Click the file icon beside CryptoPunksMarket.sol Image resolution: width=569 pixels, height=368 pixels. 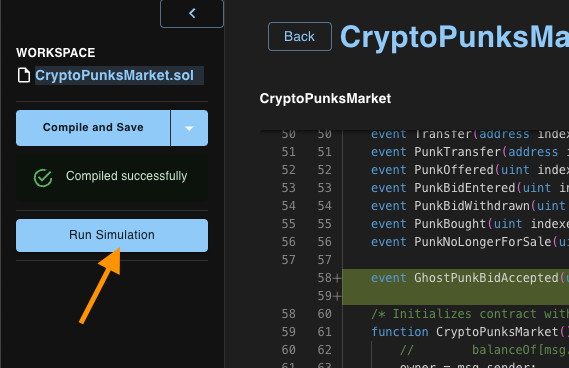tap(24, 75)
